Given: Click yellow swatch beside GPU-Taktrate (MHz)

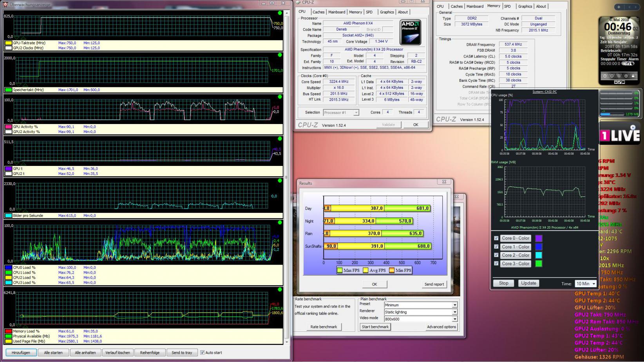Looking at the screenshot, I should (x=8, y=43).
